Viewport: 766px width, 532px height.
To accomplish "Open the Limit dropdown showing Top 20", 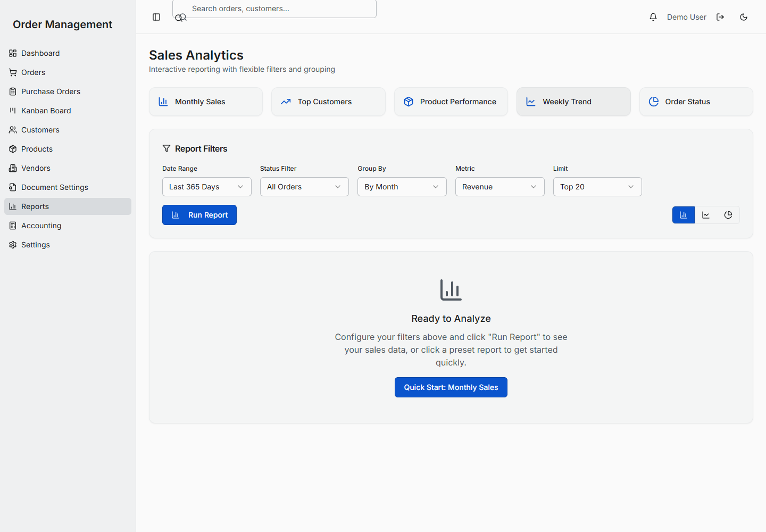I will click(597, 187).
